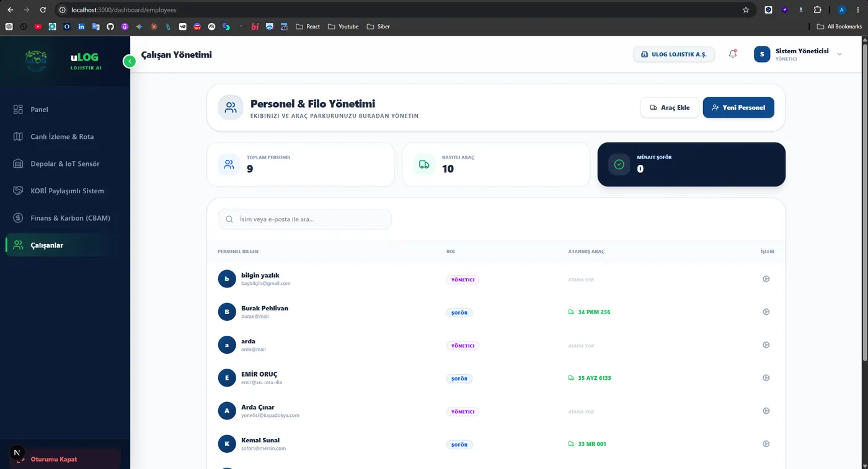The width and height of the screenshot is (868, 469).
Task: Bookmark page with star icon in address bar
Action: 746,10
